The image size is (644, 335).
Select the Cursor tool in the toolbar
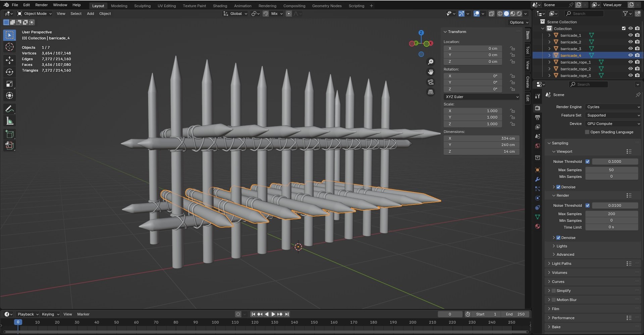tap(9, 47)
